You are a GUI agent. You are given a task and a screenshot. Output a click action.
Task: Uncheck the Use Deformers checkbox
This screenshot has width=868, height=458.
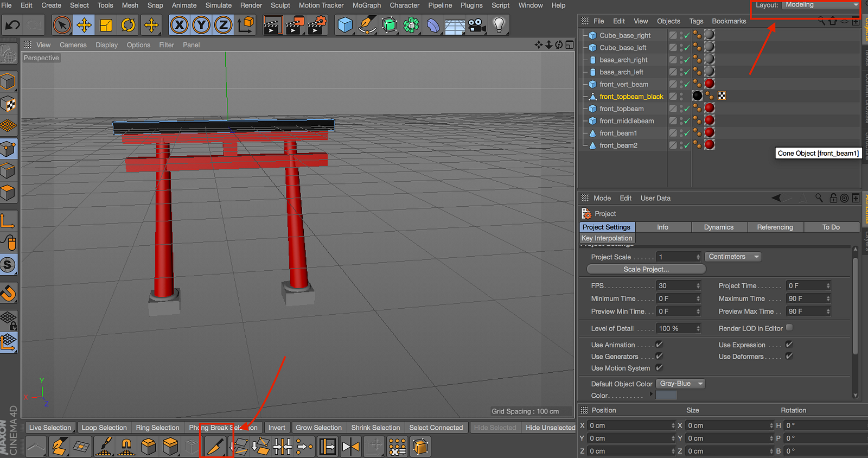coord(789,356)
